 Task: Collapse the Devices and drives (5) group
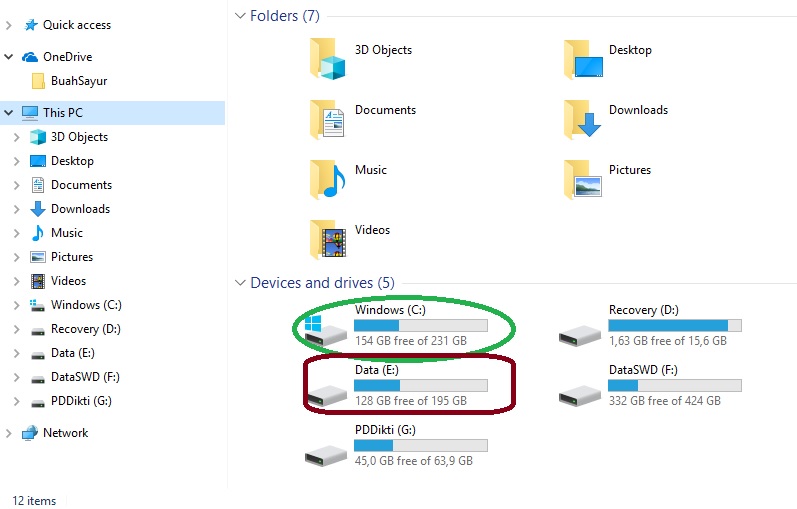point(239,283)
